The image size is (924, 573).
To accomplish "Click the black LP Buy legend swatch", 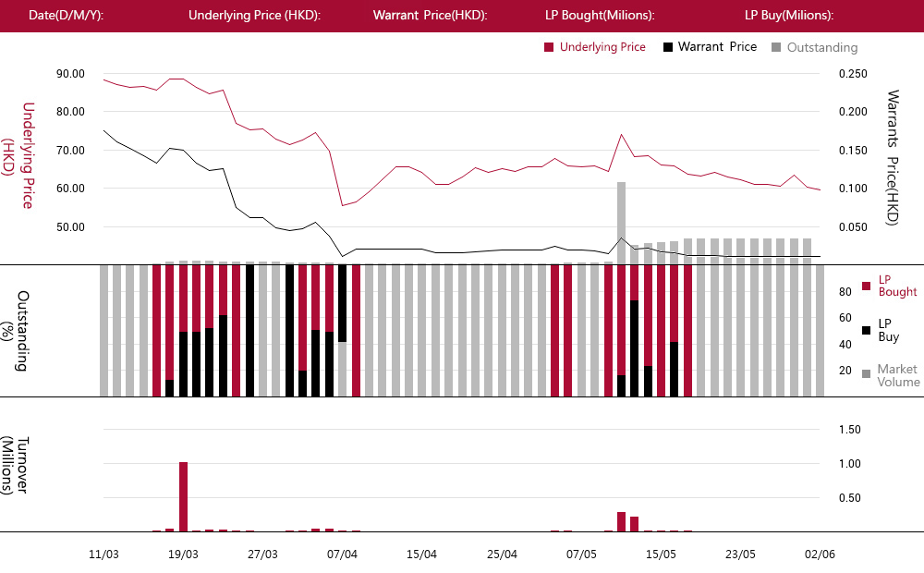I will 867,330.
